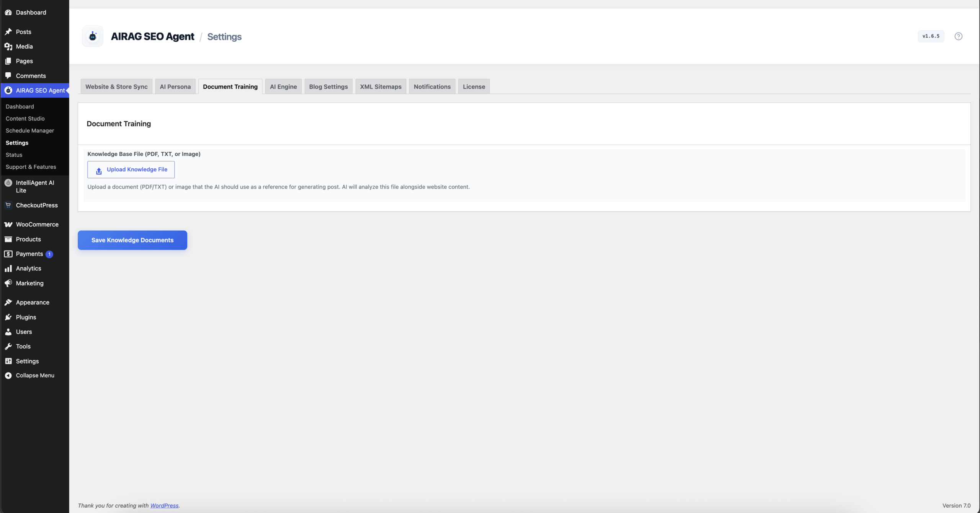Image resolution: width=980 pixels, height=513 pixels.
Task: Click the Tools wrench icon
Action: pyautogui.click(x=8, y=347)
